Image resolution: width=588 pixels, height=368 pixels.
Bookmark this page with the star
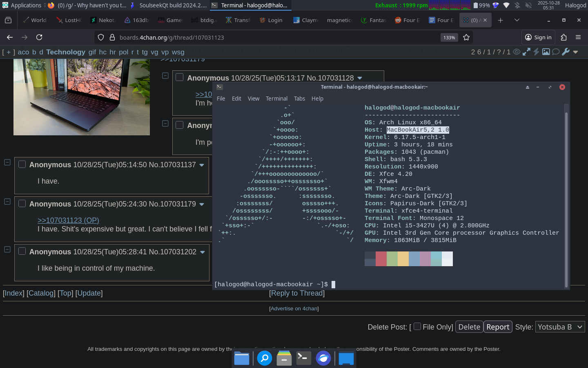click(x=466, y=37)
